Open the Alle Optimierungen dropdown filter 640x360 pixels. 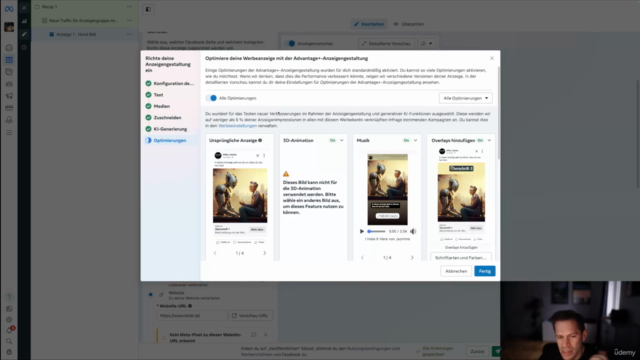click(x=466, y=98)
